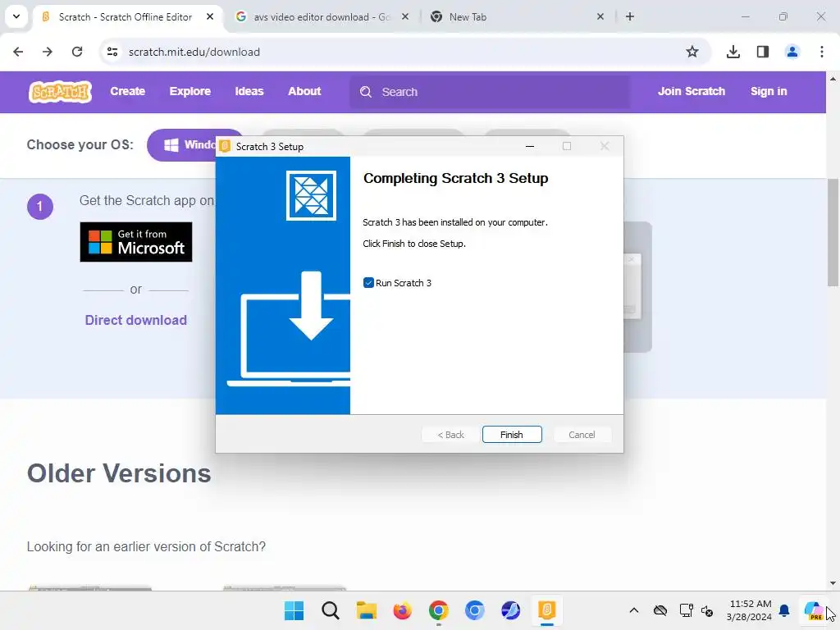Uncheck the Run Scratch 3 checkbox
This screenshot has width=840, height=630.
tap(368, 283)
